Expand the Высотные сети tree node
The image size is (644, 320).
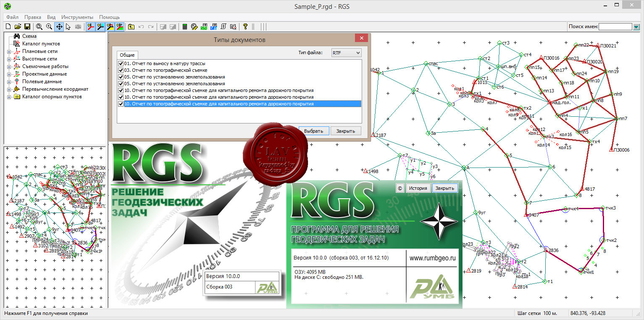pyautogui.click(x=9, y=59)
